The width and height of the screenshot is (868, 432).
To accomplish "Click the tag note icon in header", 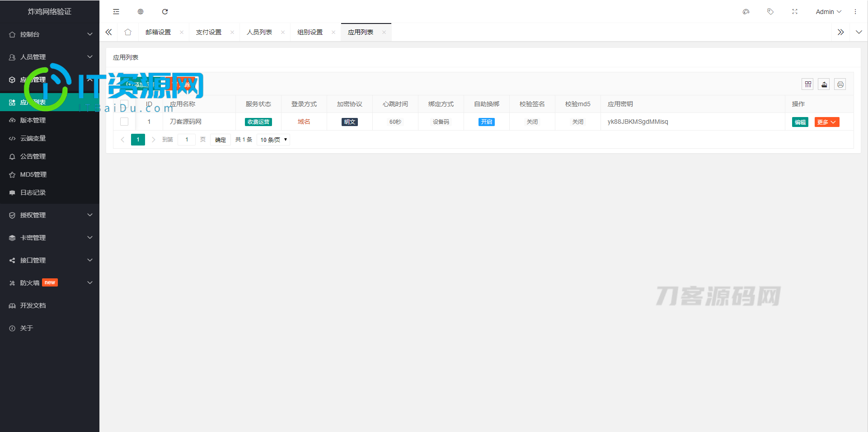I will click(x=770, y=12).
